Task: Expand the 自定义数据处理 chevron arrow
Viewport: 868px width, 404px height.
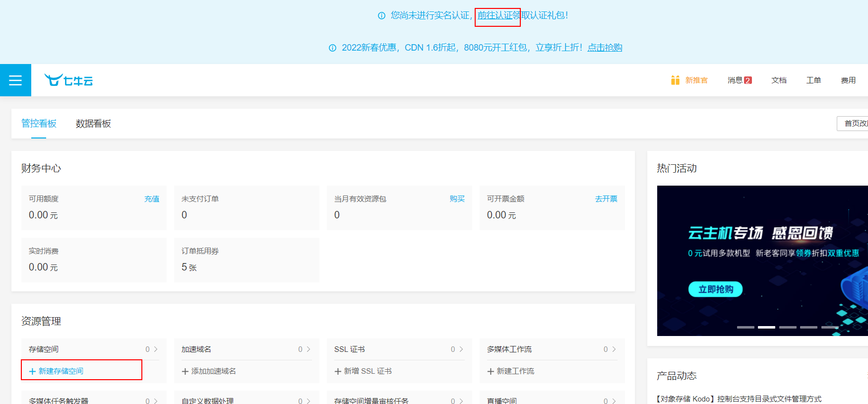Action: 309,401
